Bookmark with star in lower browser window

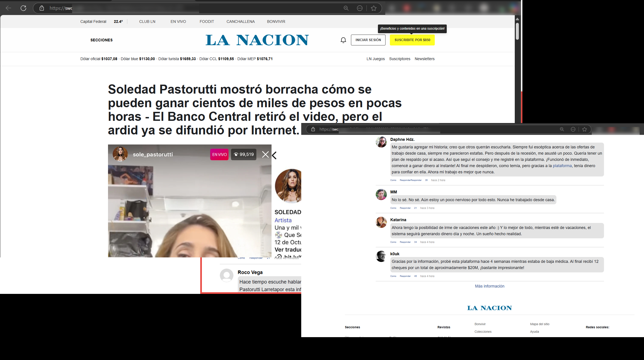click(584, 129)
